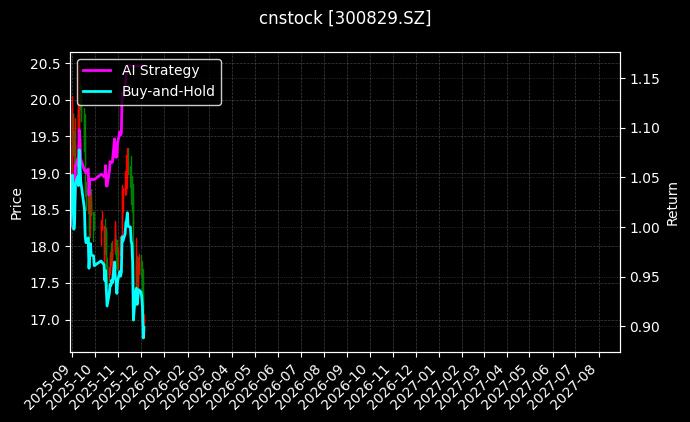Click the 1.10 return tick label

pyautogui.click(x=645, y=128)
